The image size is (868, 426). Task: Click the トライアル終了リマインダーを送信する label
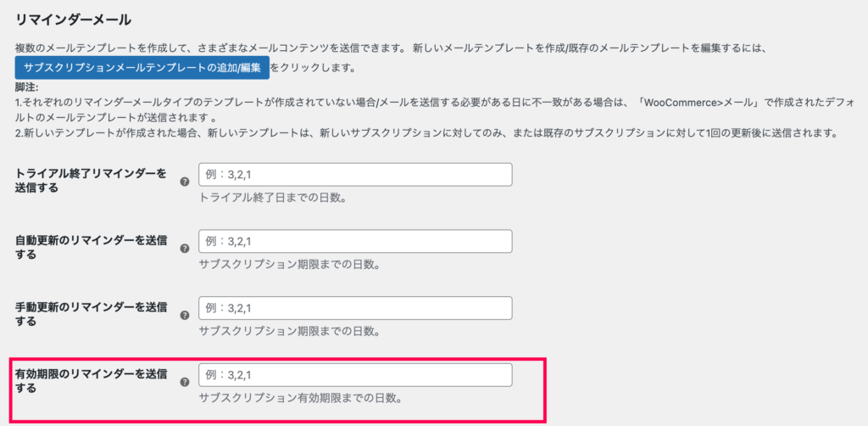90,181
